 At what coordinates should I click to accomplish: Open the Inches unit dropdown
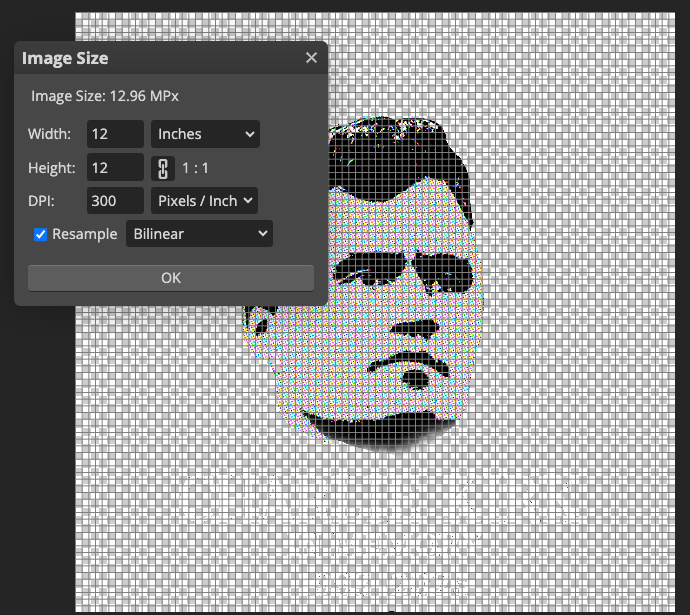[204, 134]
